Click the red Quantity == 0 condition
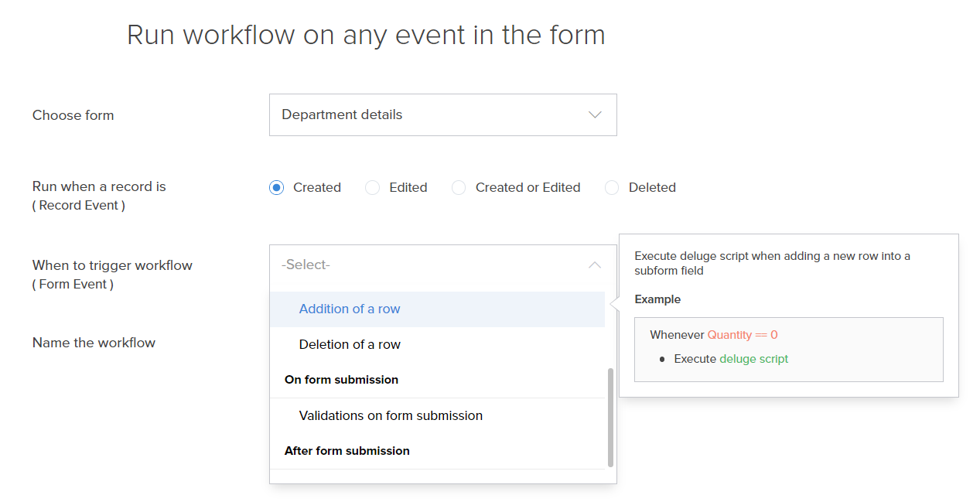This screenshot has width=980, height=502. 742,335
